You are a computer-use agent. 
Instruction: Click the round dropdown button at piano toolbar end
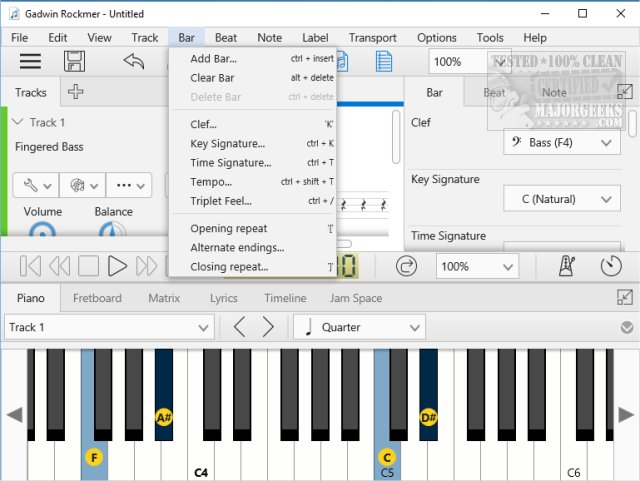(627, 327)
